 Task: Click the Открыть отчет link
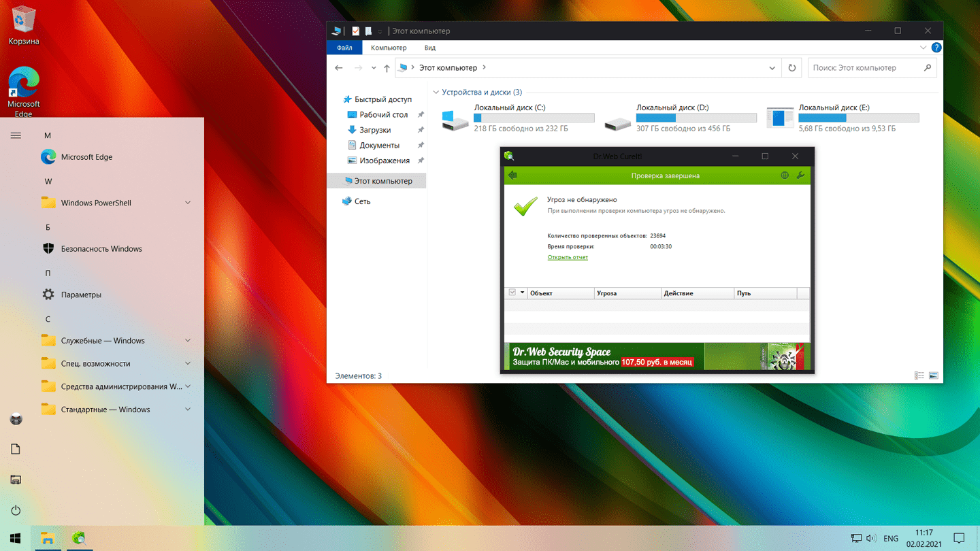tap(568, 257)
